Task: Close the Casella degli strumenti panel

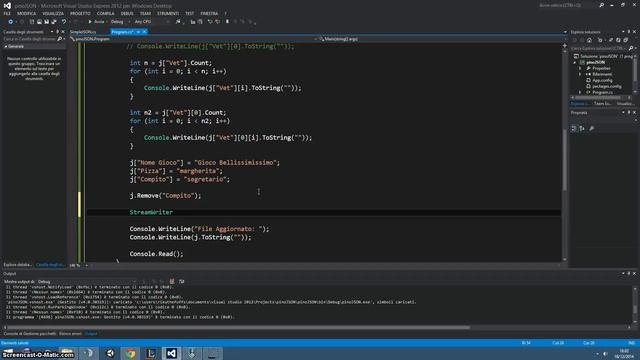Action: [x=63, y=32]
